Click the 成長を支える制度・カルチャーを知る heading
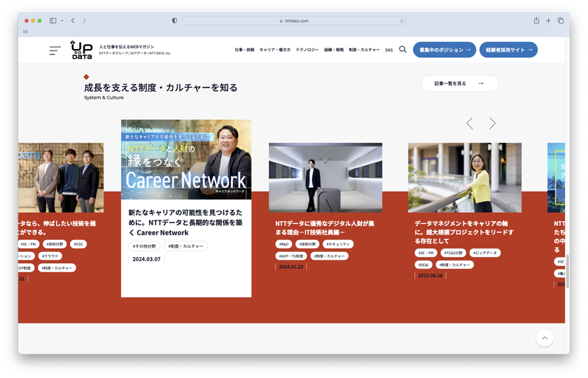This screenshot has width=588, height=378. pos(161,87)
